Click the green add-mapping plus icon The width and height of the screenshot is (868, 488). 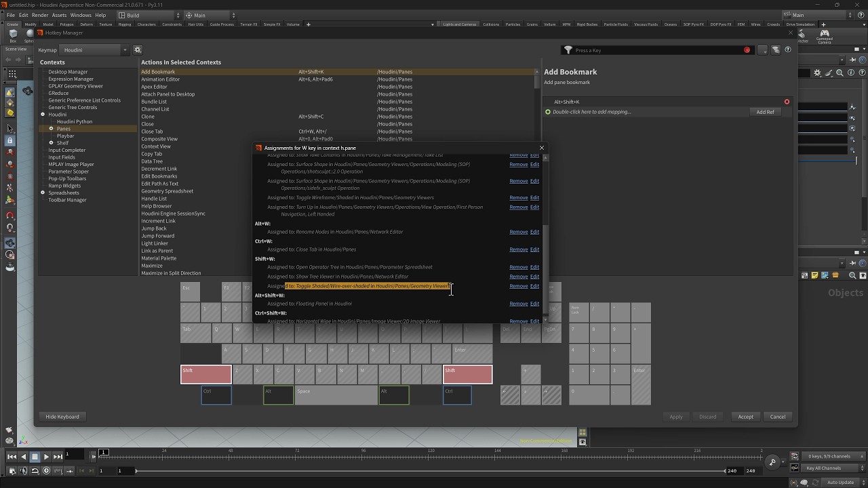pyautogui.click(x=548, y=112)
